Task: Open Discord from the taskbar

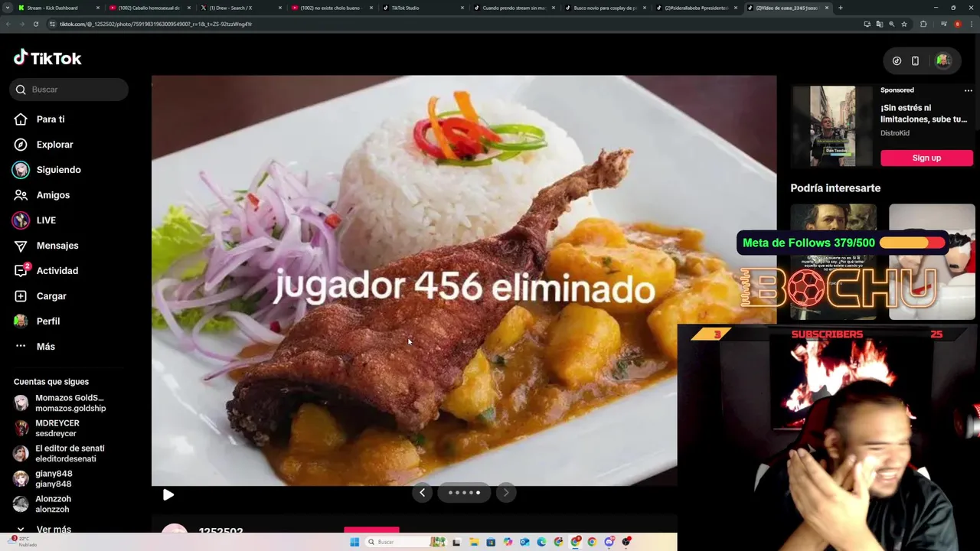Action: [x=609, y=542]
